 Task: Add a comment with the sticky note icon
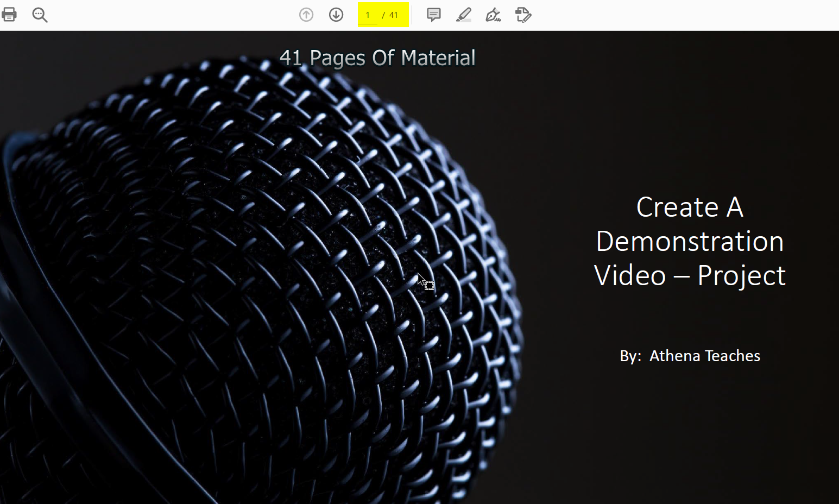[433, 15]
